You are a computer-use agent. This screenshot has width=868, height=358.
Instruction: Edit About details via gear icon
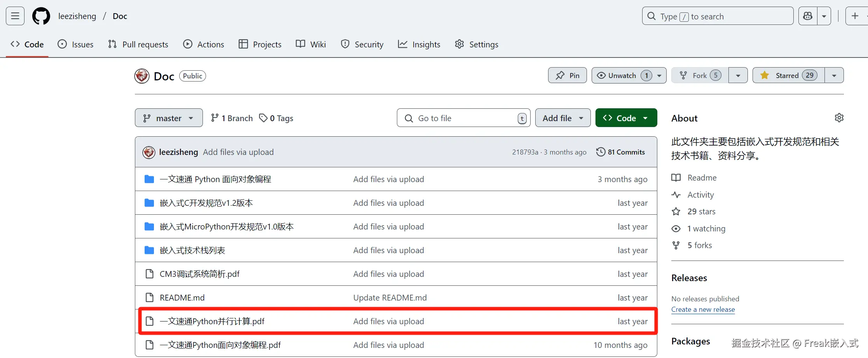click(x=839, y=118)
